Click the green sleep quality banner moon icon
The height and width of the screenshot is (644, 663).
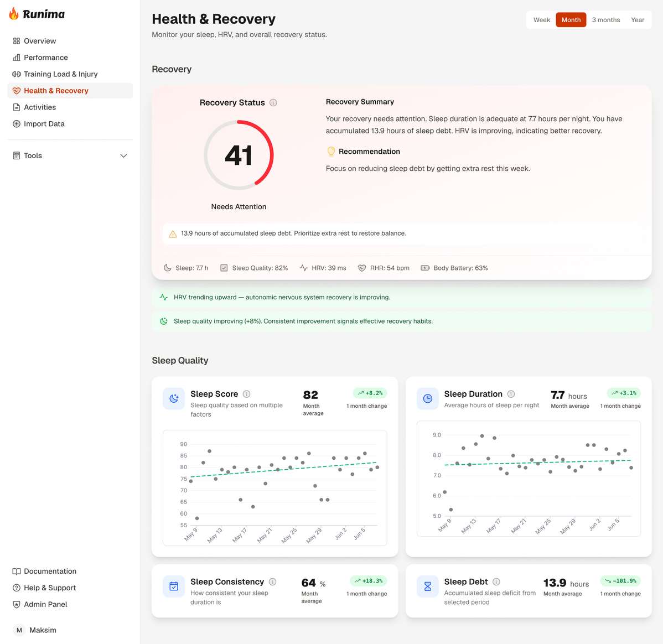(164, 321)
